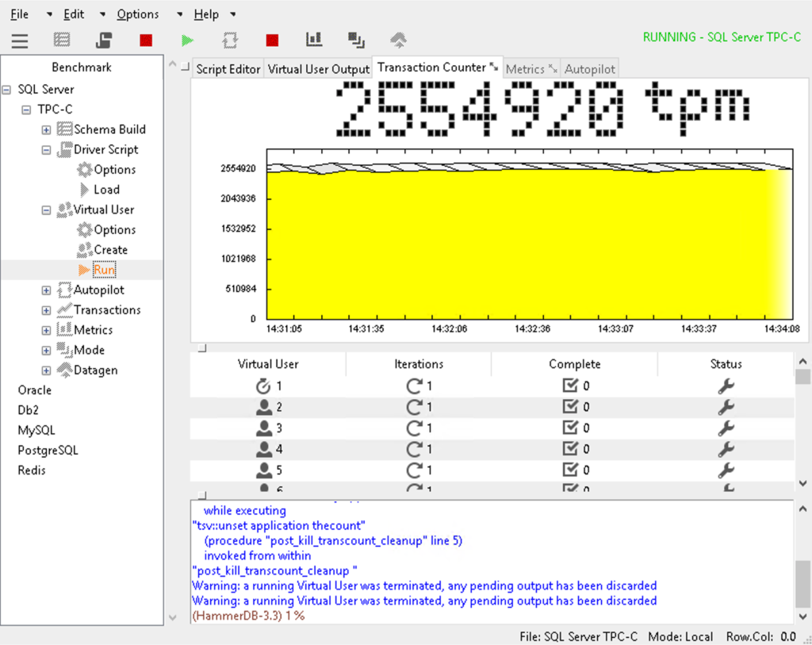The image size is (812, 645).
Task: Click the autopilot toolbar icon
Action: 230,40
